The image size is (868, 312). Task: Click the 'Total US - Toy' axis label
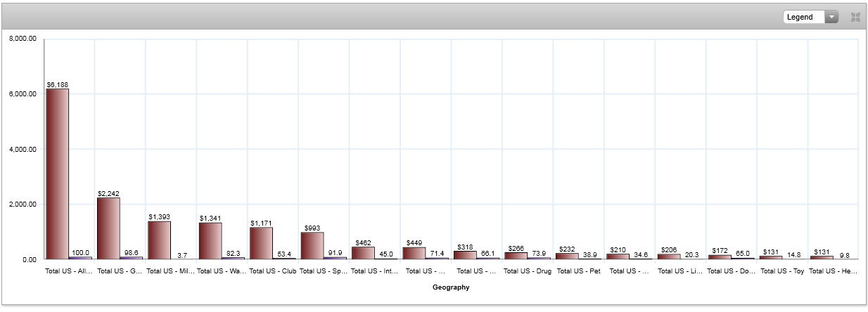coord(782,270)
